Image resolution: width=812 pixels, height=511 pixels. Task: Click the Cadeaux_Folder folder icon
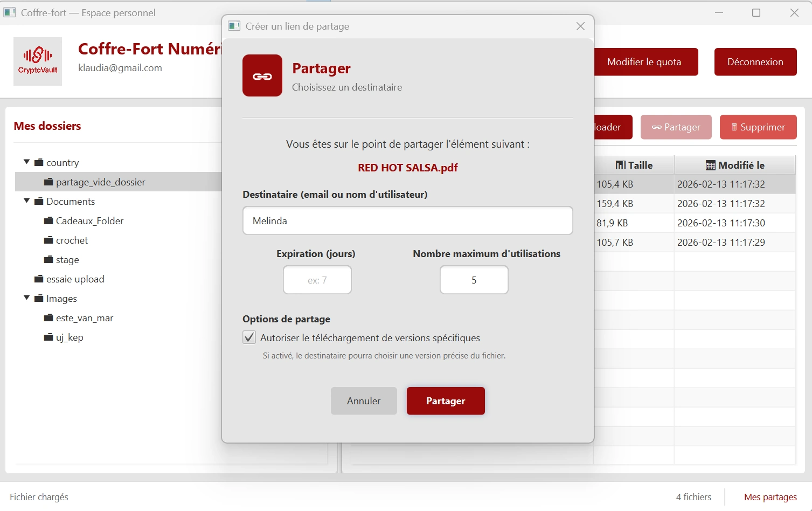(48, 221)
